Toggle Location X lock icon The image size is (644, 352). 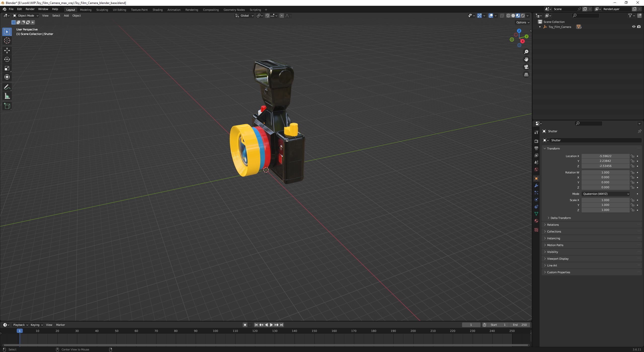pos(632,156)
